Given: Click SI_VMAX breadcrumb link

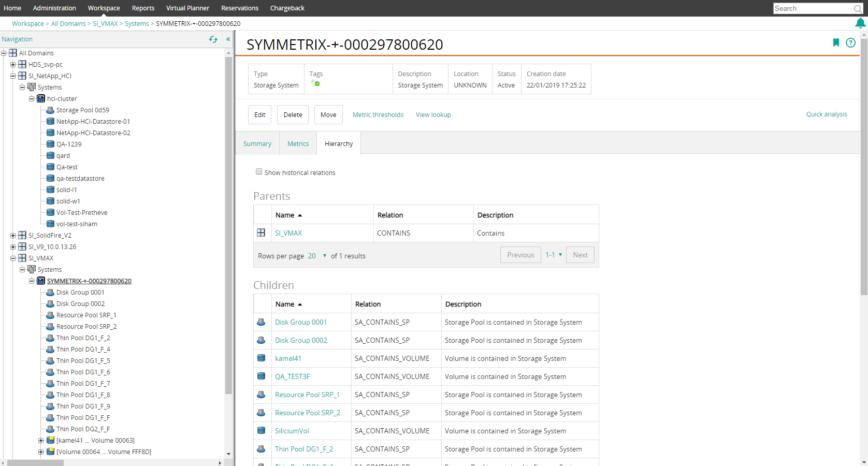Looking at the screenshot, I should [105, 24].
